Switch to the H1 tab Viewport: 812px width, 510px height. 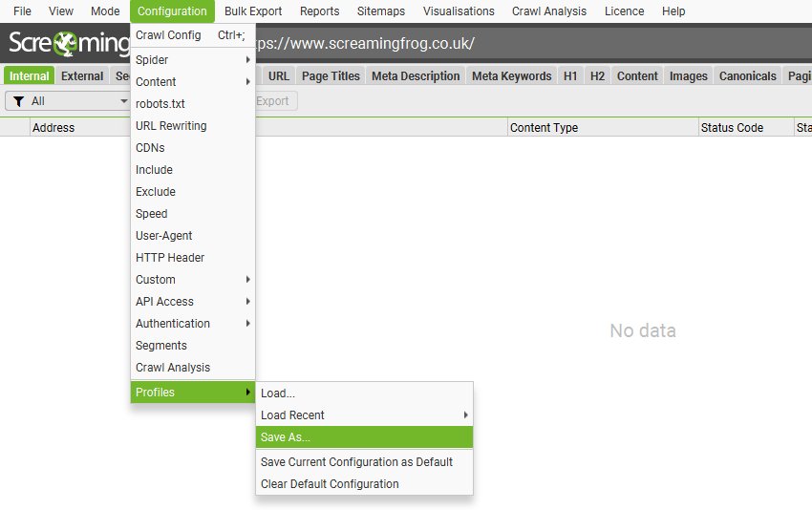(x=570, y=75)
